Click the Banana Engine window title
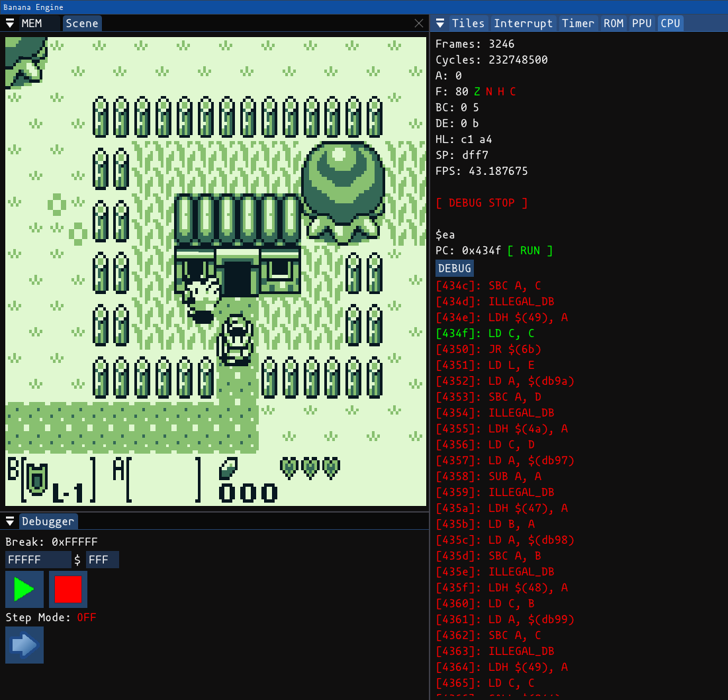 [33, 7]
